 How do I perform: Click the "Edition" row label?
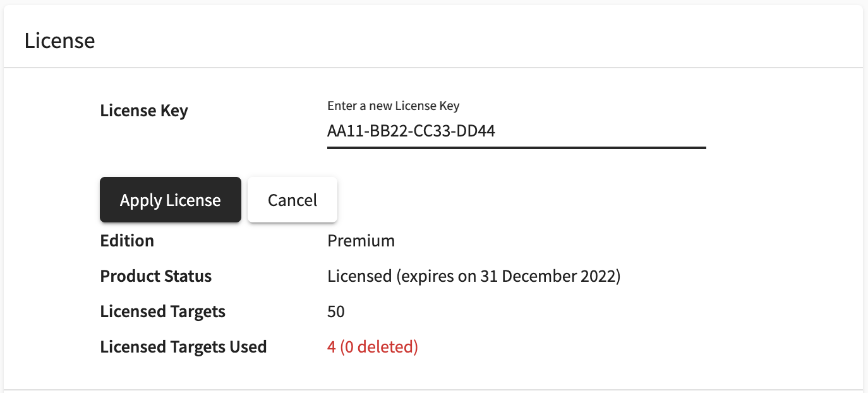127,241
